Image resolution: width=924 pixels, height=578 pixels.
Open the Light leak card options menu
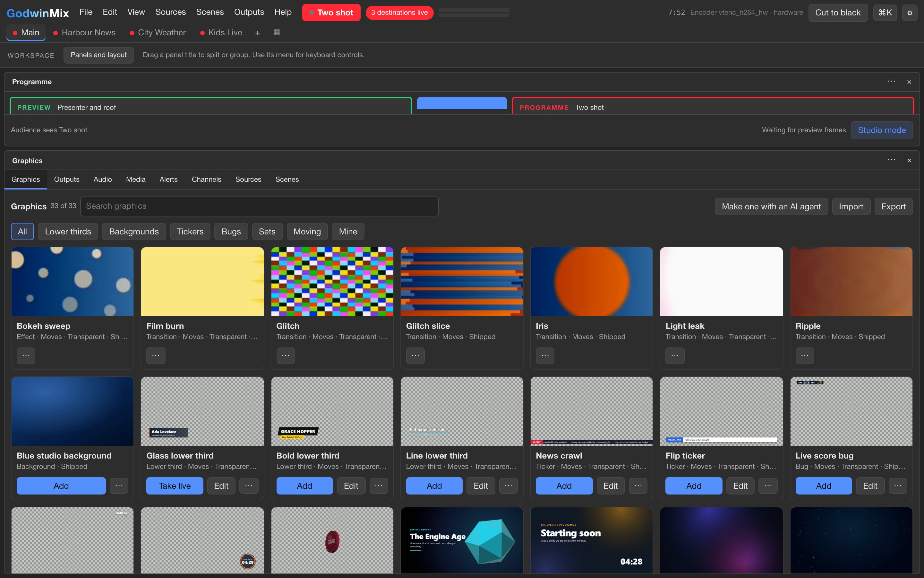[x=675, y=355]
